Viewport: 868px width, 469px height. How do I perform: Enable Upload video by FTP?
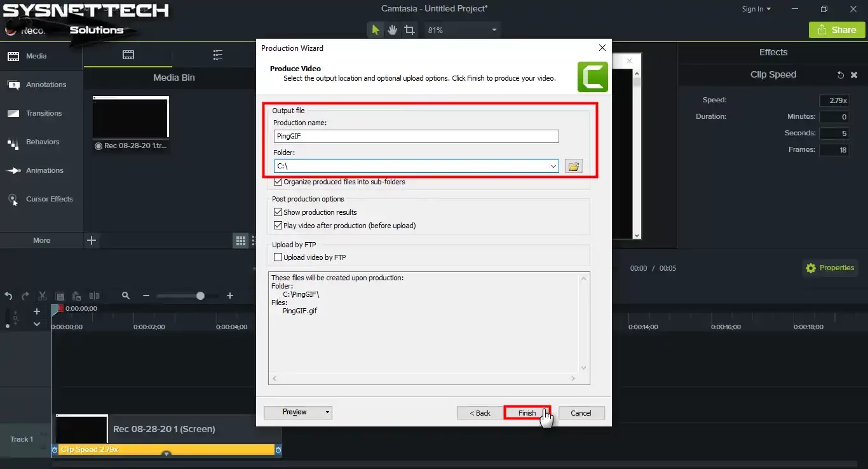tap(278, 257)
